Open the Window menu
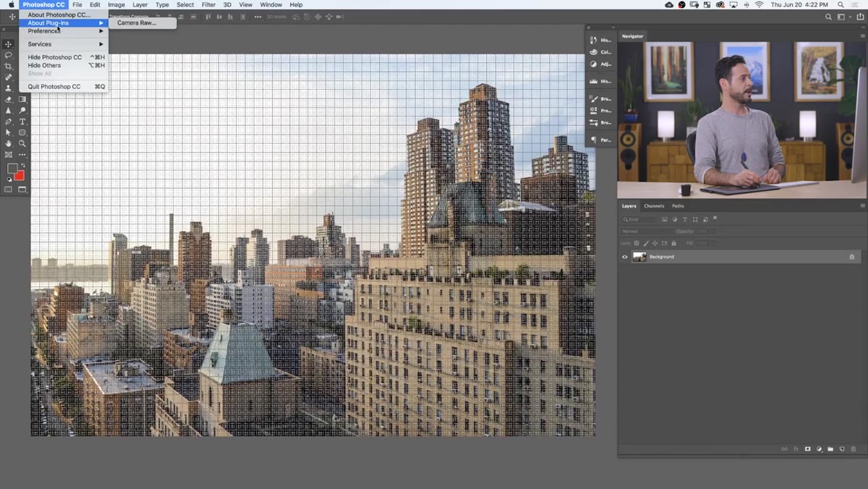The width and height of the screenshot is (868, 489). pyautogui.click(x=271, y=4)
